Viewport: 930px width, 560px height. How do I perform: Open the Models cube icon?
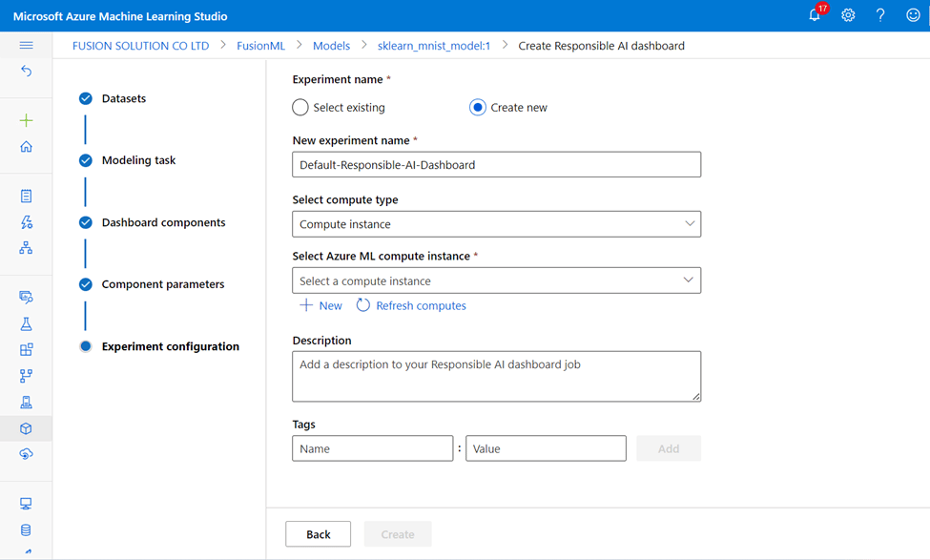[x=26, y=428]
